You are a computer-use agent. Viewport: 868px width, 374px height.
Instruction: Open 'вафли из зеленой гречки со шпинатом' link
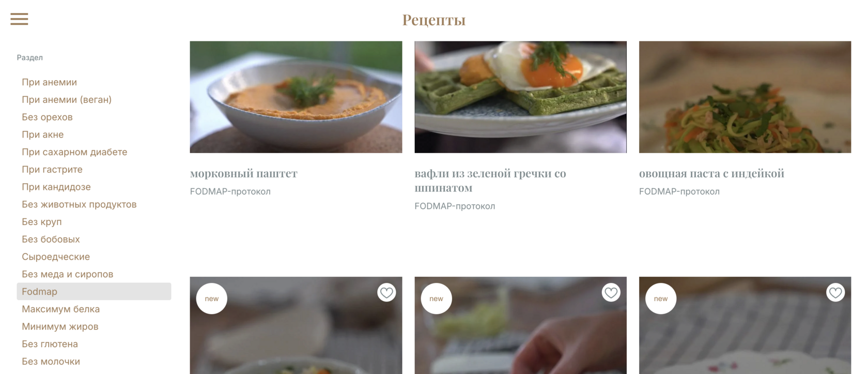click(490, 181)
